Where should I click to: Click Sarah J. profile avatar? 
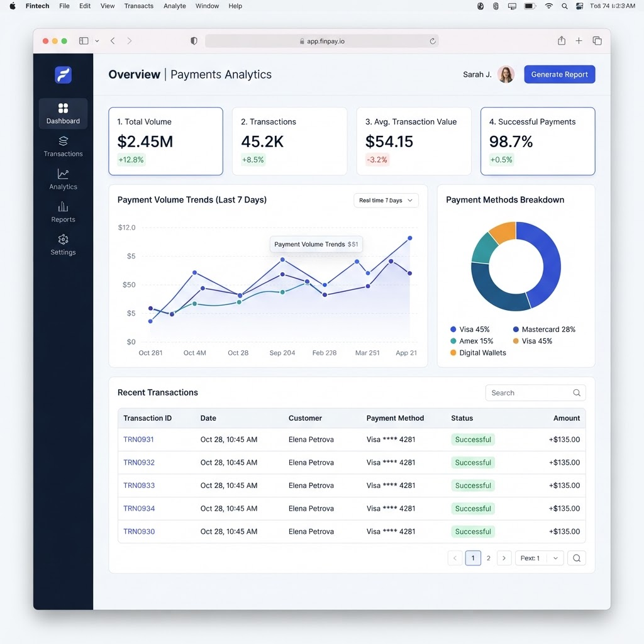click(506, 74)
